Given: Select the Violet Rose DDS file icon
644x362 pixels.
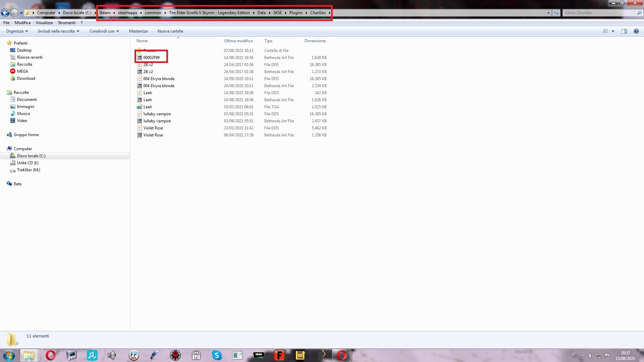Looking at the screenshot, I should tap(140, 128).
